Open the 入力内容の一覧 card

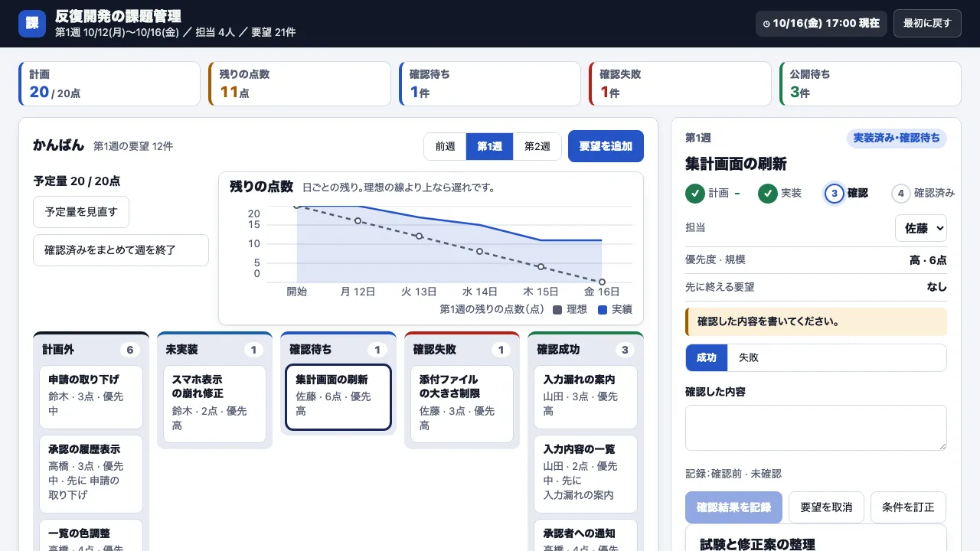(x=586, y=474)
